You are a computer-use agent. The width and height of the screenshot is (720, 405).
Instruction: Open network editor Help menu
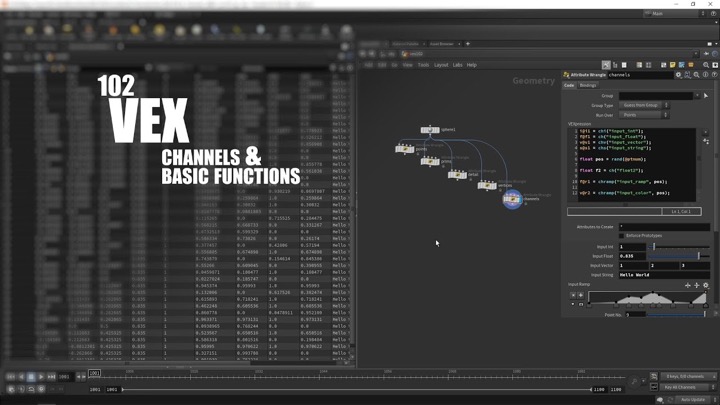tap(472, 65)
